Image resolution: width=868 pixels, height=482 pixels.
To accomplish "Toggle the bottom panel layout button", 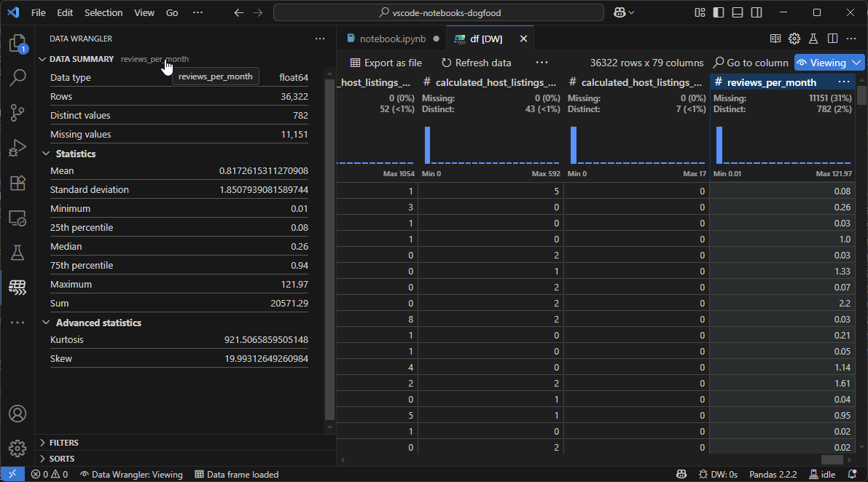I will pyautogui.click(x=738, y=12).
